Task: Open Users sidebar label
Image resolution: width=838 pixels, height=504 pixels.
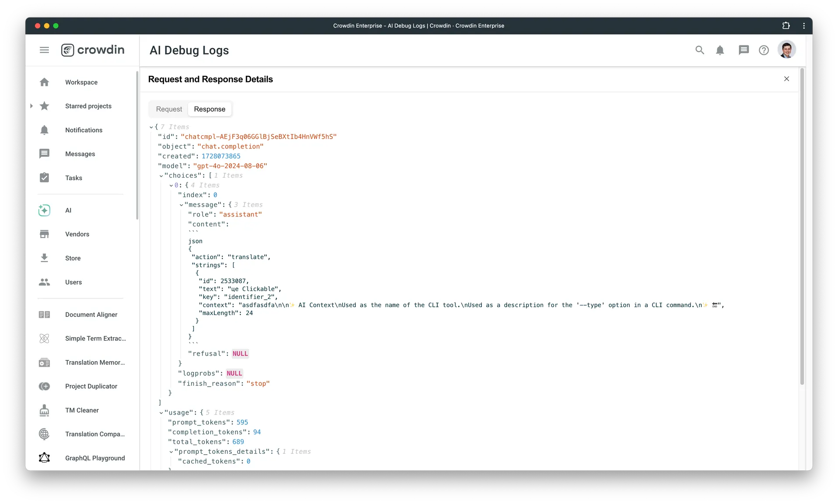Action: tap(73, 282)
